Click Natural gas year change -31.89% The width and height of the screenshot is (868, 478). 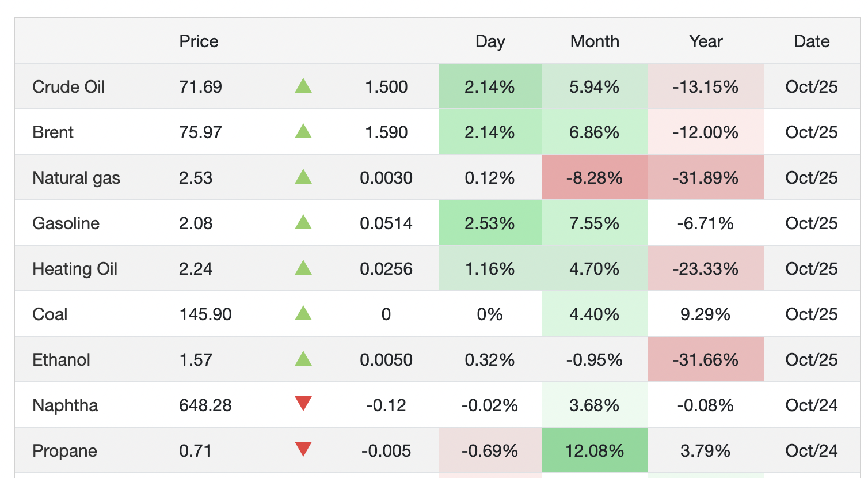pyautogui.click(x=706, y=178)
